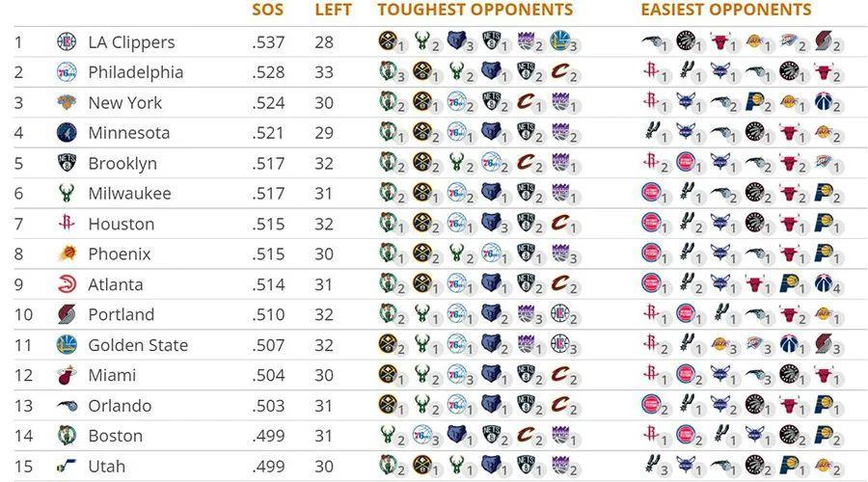Click the Warriors logo beside Golden State name
Viewport: 868px width, 482px height.
[67, 345]
